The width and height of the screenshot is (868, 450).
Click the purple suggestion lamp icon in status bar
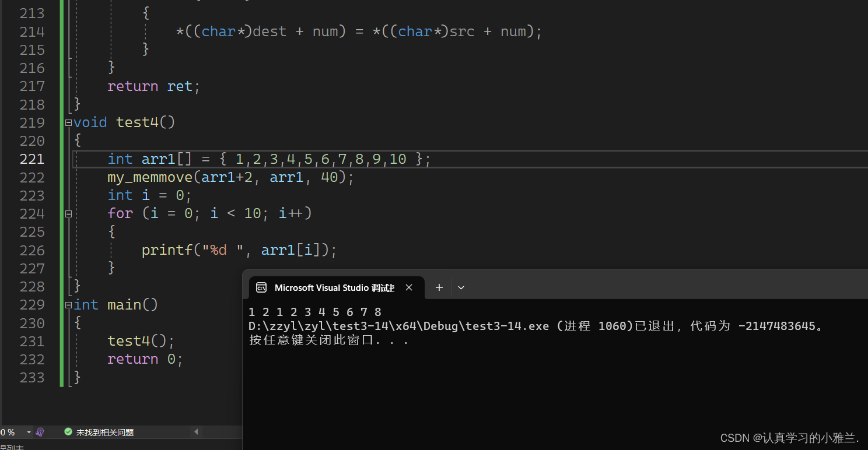click(40, 432)
